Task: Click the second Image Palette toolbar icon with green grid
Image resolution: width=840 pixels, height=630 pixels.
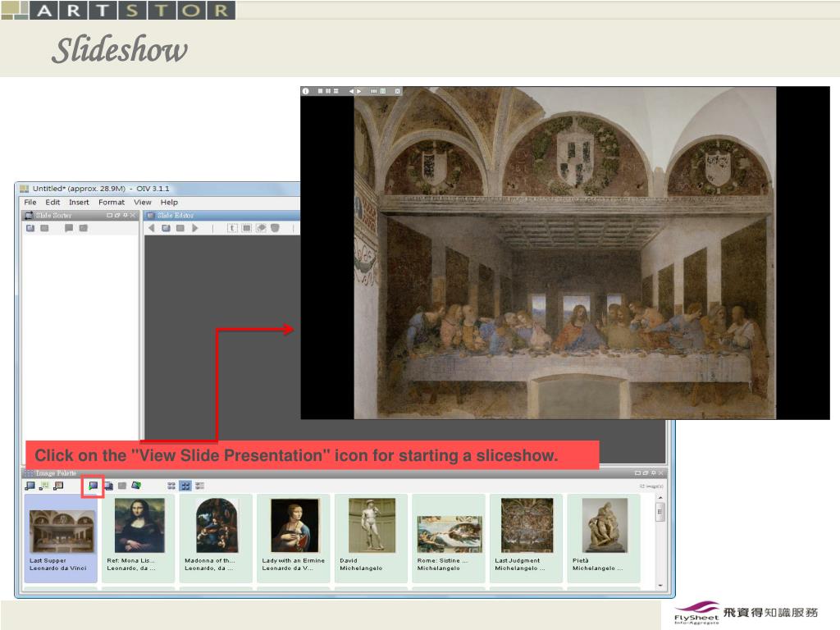Action: click(44, 486)
